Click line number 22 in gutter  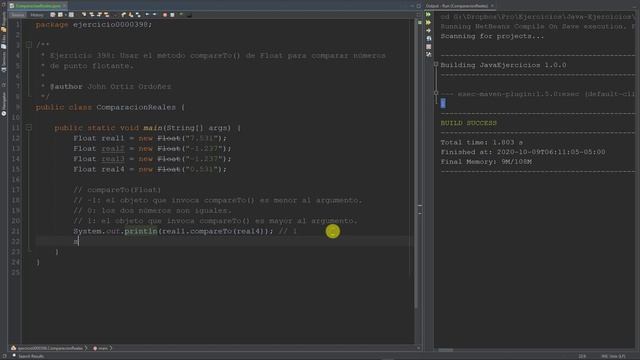pyautogui.click(x=16, y=242)
